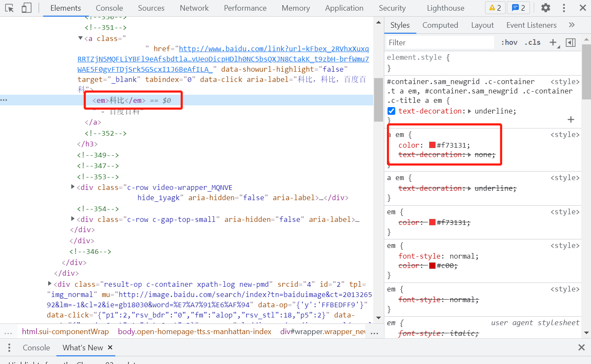
Task: Click breadcrumb right overflow ellipsis
Action: [x=374, y=332]
